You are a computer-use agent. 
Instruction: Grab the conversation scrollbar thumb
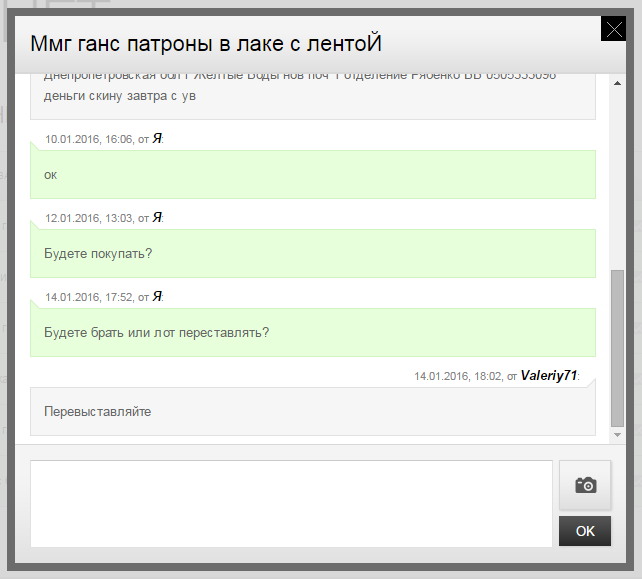click(x=617, y=345)
